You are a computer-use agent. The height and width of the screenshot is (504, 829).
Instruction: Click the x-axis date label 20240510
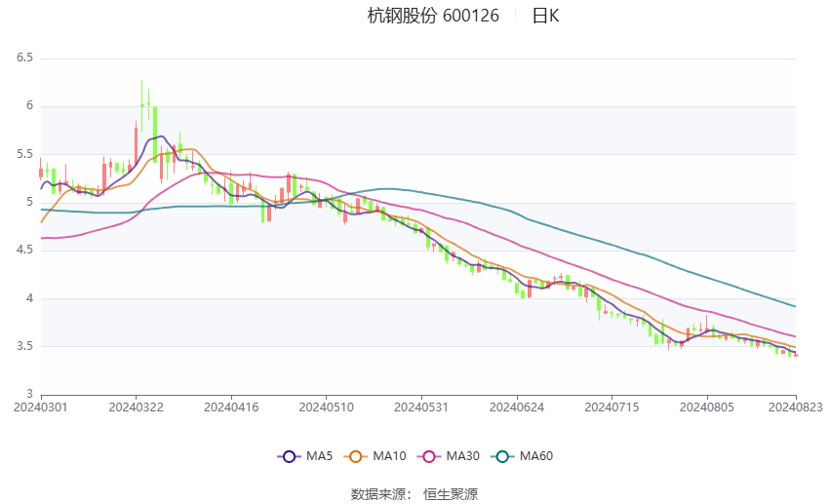326,407
